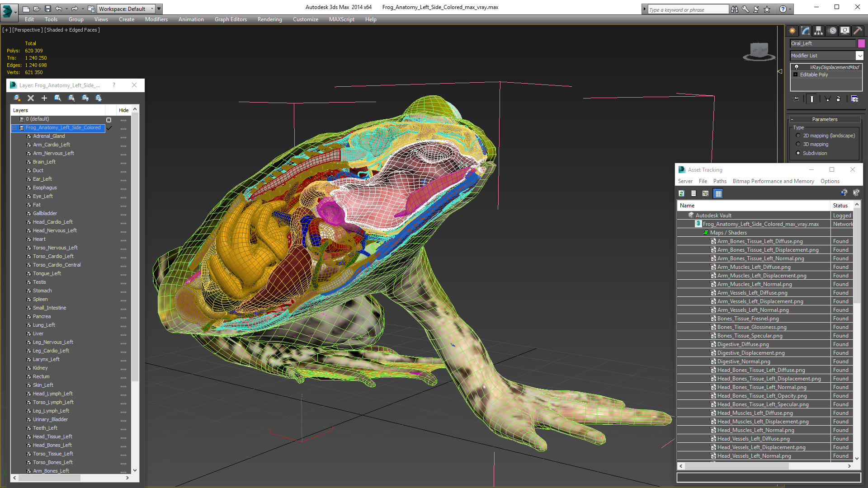Open Bitmap Performance and Memory menu
Screen dimensions: 868x488
(x=773, y=181)
